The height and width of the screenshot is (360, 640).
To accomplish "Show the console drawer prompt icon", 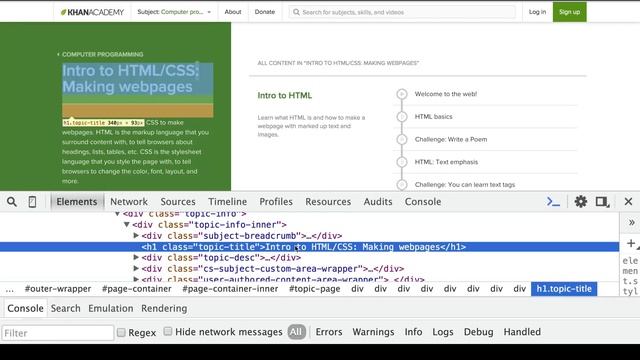I will click(x=553, y=202).
